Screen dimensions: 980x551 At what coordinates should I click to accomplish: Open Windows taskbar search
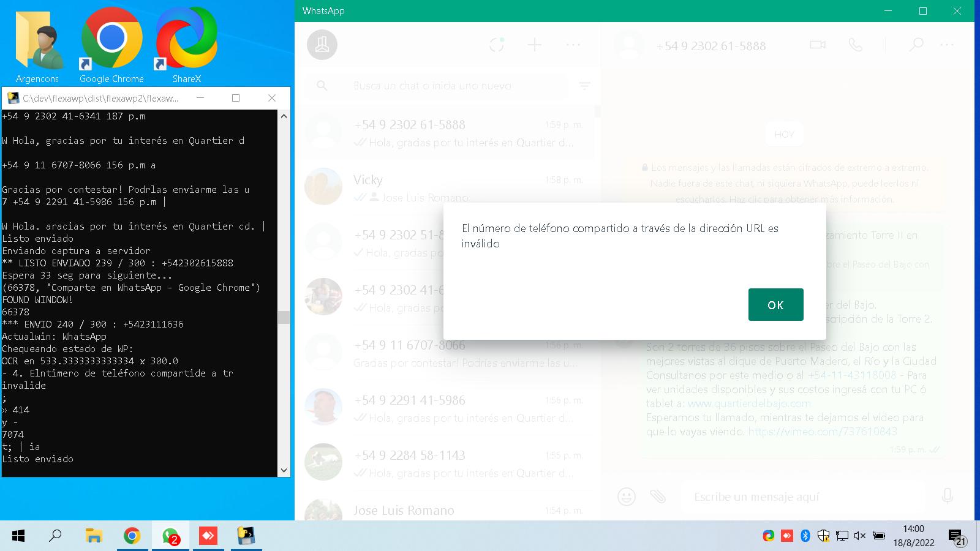pos(55,536)
